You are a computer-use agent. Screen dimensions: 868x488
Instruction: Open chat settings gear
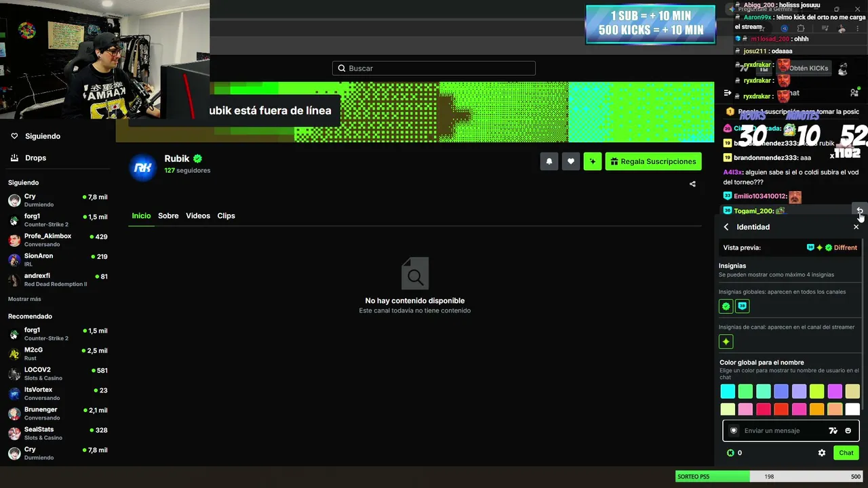tap(822, 453)
